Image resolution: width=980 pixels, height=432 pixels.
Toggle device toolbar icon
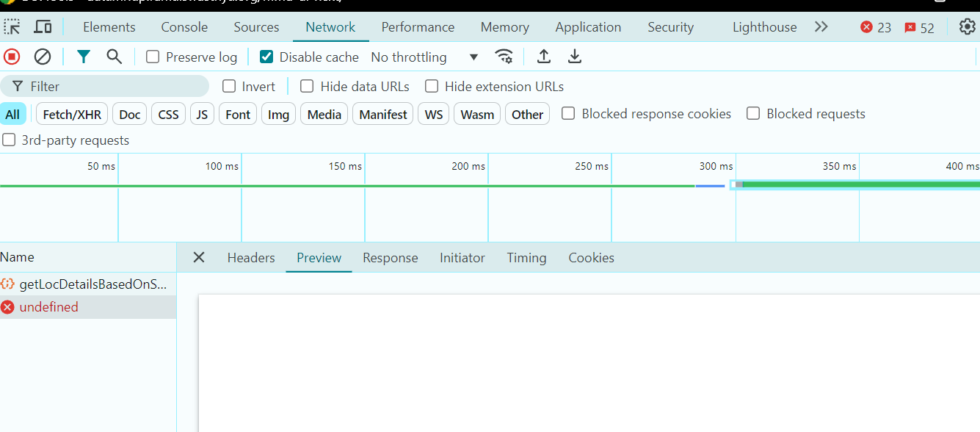43,27
